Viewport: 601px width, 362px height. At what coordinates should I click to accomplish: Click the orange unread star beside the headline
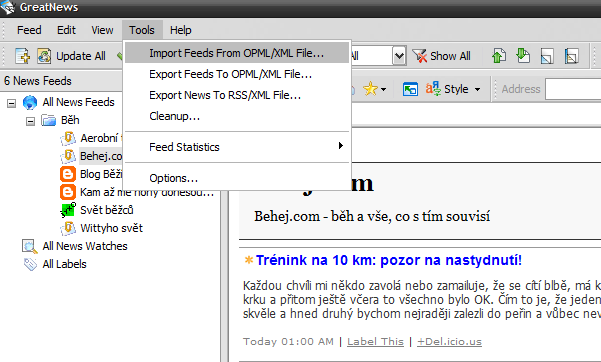click(x=249, y=260)
